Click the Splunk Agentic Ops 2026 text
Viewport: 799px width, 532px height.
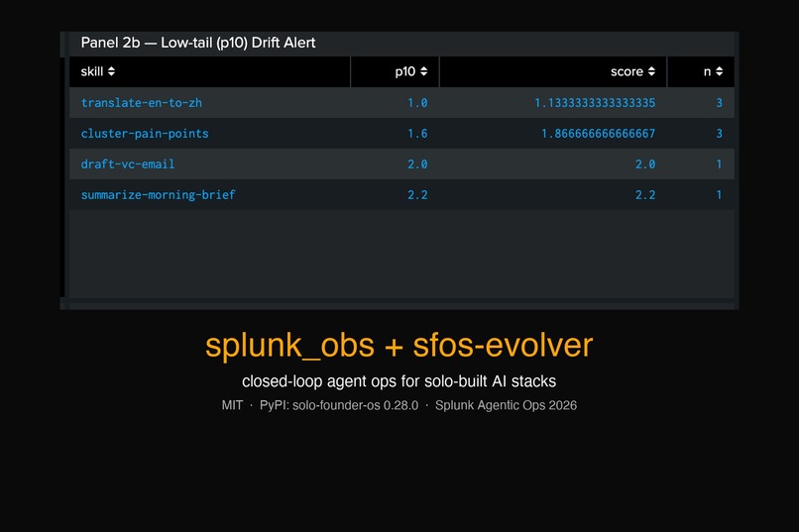click(x=506, y=405)
